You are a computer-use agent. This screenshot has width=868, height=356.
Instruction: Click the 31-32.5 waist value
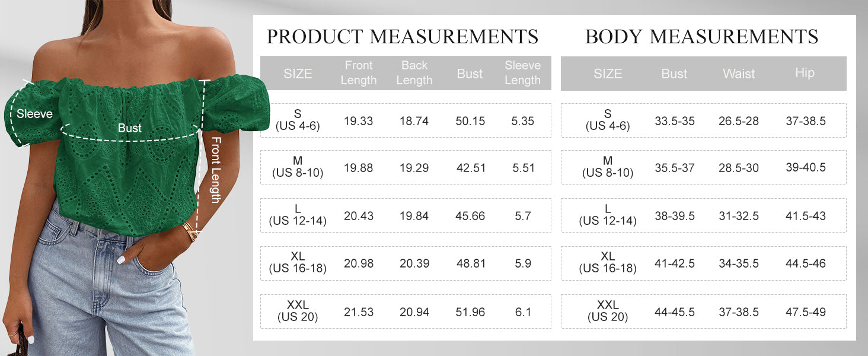coord(739,216)
